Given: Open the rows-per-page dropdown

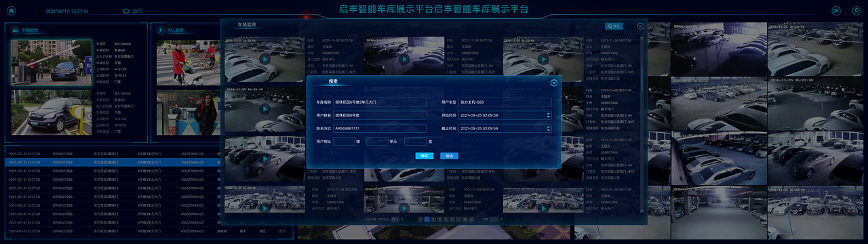Looking at the screenshot, I should click(395, 220).
